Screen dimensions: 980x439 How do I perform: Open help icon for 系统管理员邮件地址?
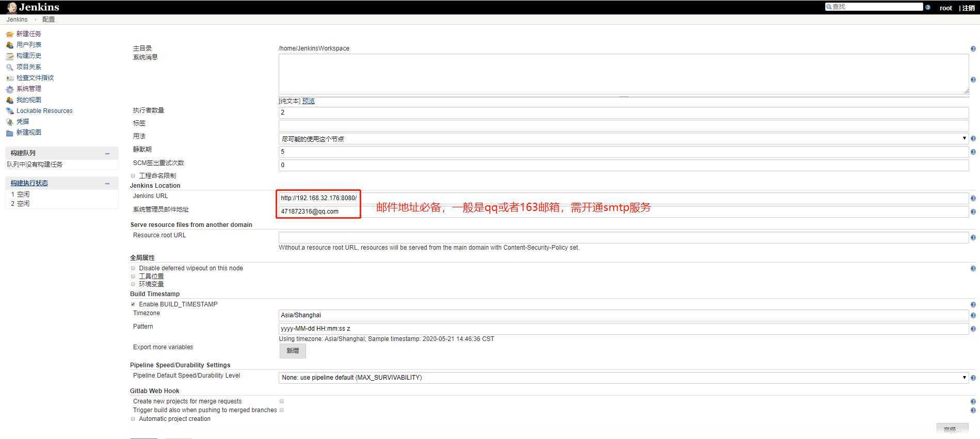[973, 212]
